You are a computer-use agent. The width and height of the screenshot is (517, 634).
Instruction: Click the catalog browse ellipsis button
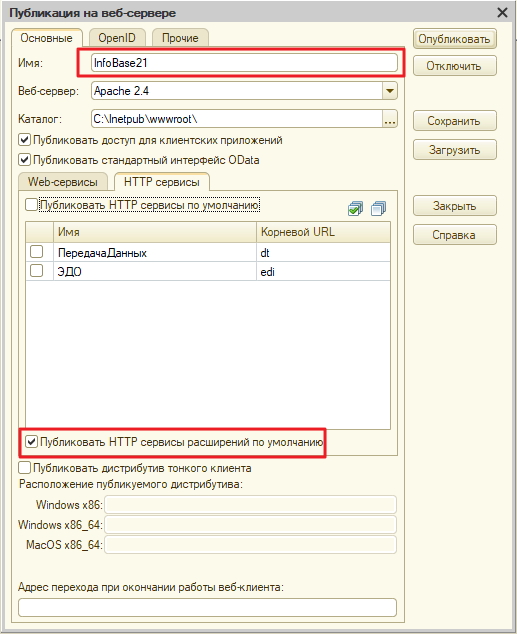click(390, 119)
